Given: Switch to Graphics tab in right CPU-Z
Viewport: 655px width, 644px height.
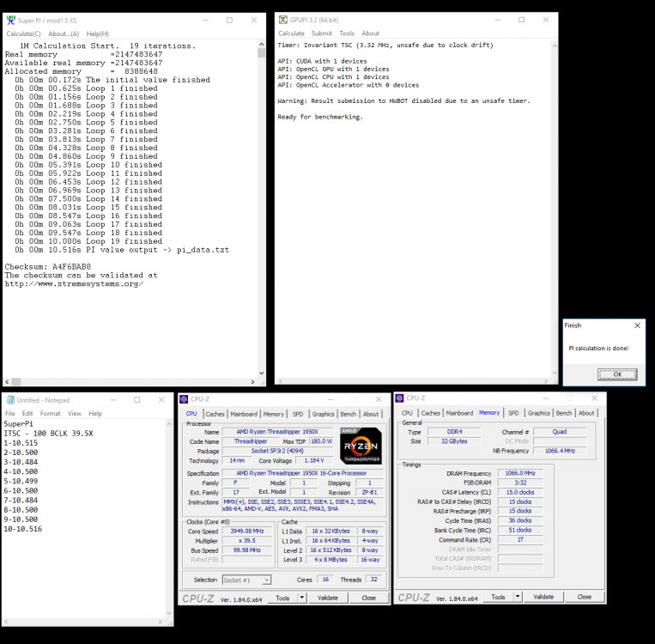Looking at the screenshot, I should point(539,413).
